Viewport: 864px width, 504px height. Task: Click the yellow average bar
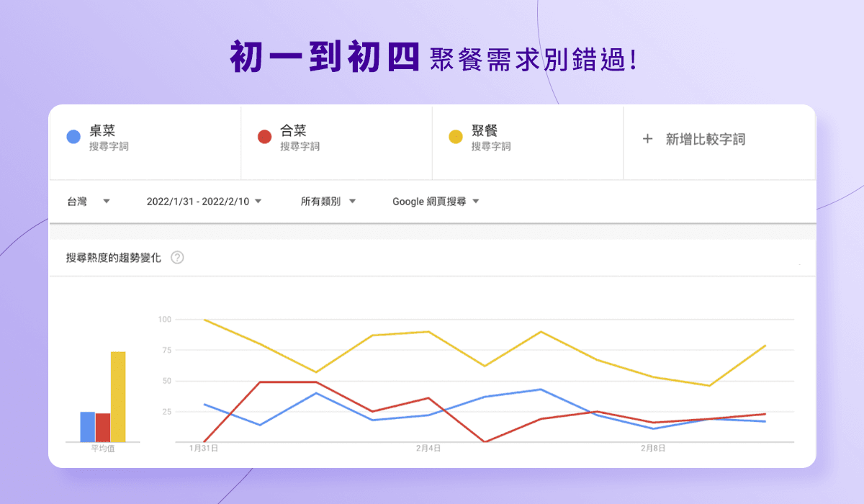[118, 397]
